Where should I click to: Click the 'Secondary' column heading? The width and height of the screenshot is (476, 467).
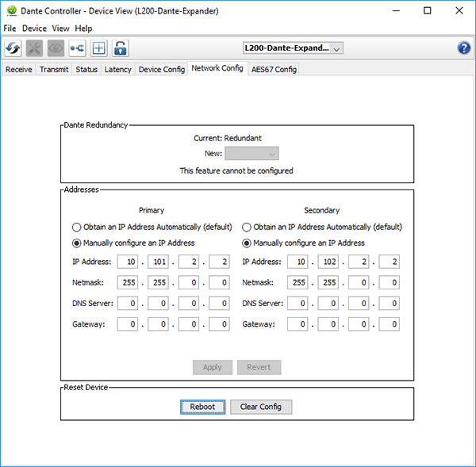[322, 211]
